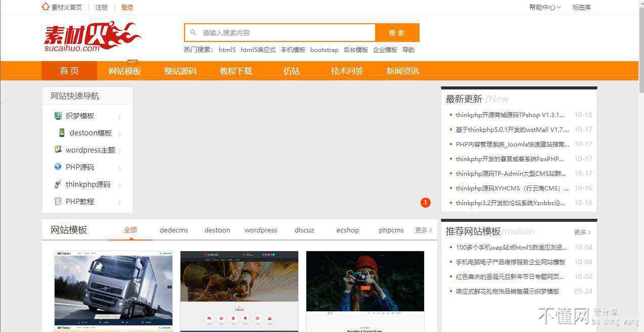The width and height of the screenshot is (644, 332).
Task: Click the 素材火首页 link
Action: click(67, 7)
